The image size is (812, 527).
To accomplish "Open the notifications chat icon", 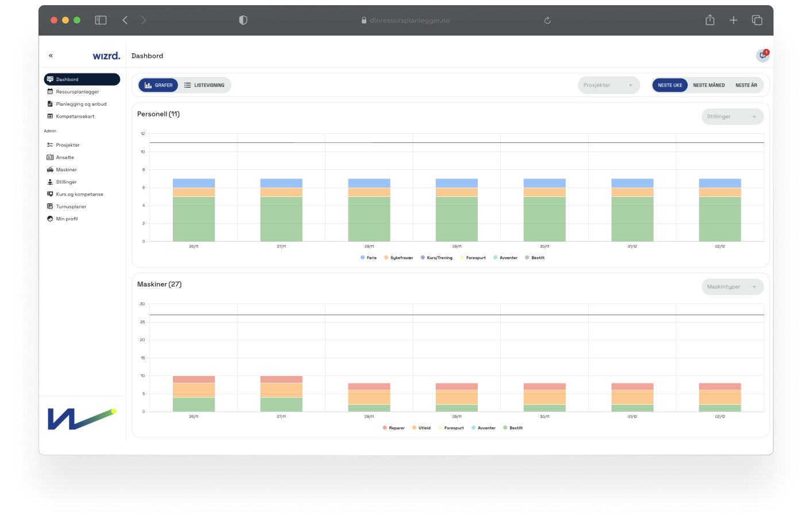I will 763,56.
